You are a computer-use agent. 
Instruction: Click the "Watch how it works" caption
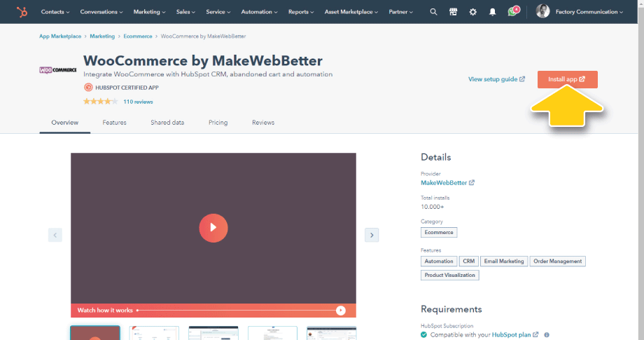click(105, 311)
